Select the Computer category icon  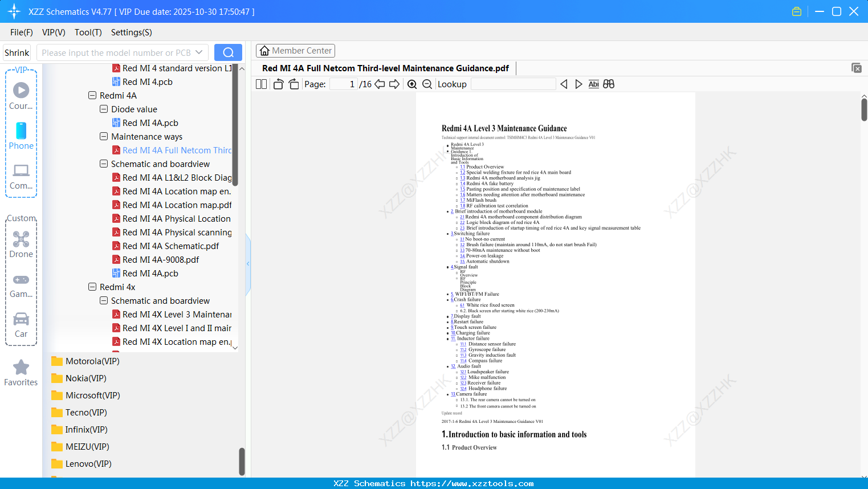point(21,176)
